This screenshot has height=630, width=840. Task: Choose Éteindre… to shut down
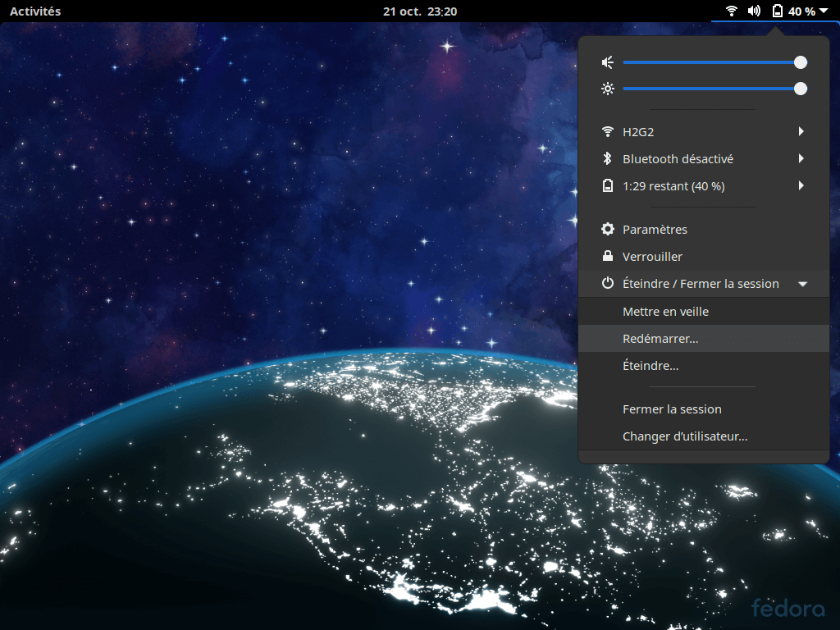[x=704, y=366]
